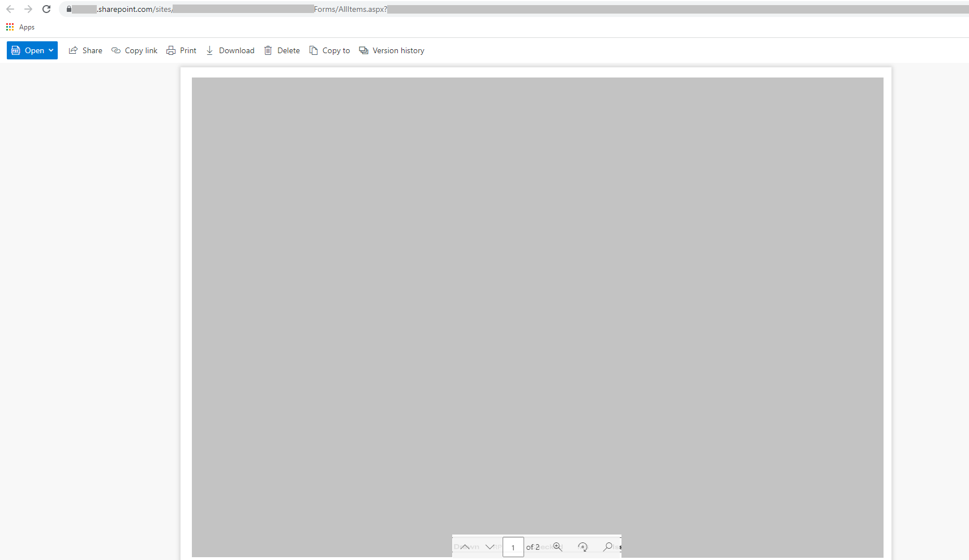Select the Print icon in the toolbar
The image size is (969, 560).
170,50
